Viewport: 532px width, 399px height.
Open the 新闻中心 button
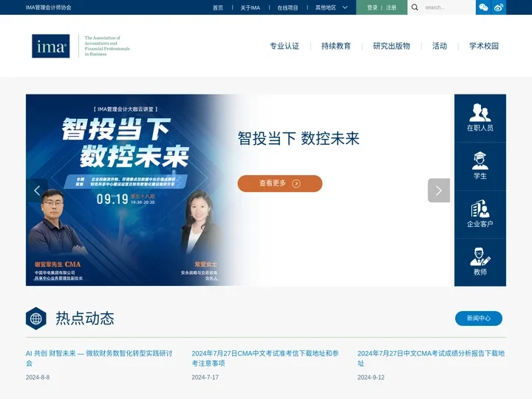point(478,318)
